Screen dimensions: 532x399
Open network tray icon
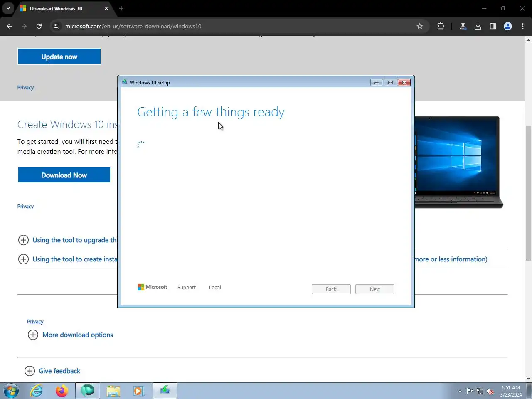click(x=480, y=391)
